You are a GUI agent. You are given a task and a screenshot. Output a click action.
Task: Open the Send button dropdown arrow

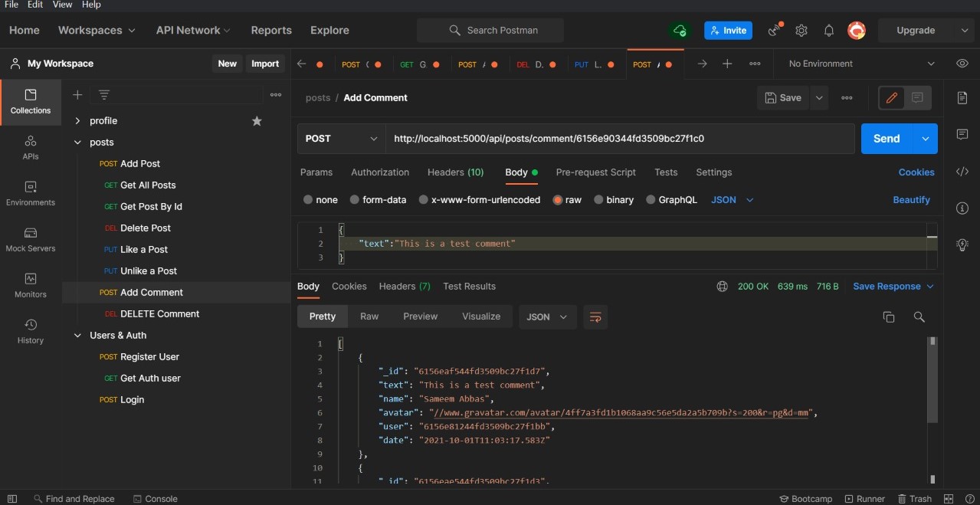[925, 139]
